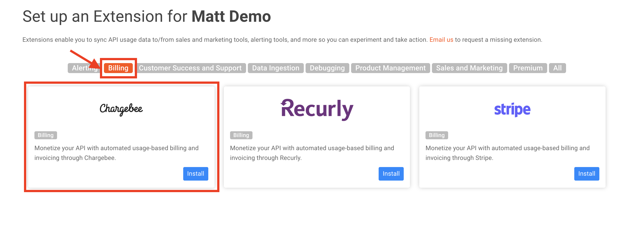Click the Recurly logo
The height and width of the screenshot is (239, 644).
tap(317, 109)
